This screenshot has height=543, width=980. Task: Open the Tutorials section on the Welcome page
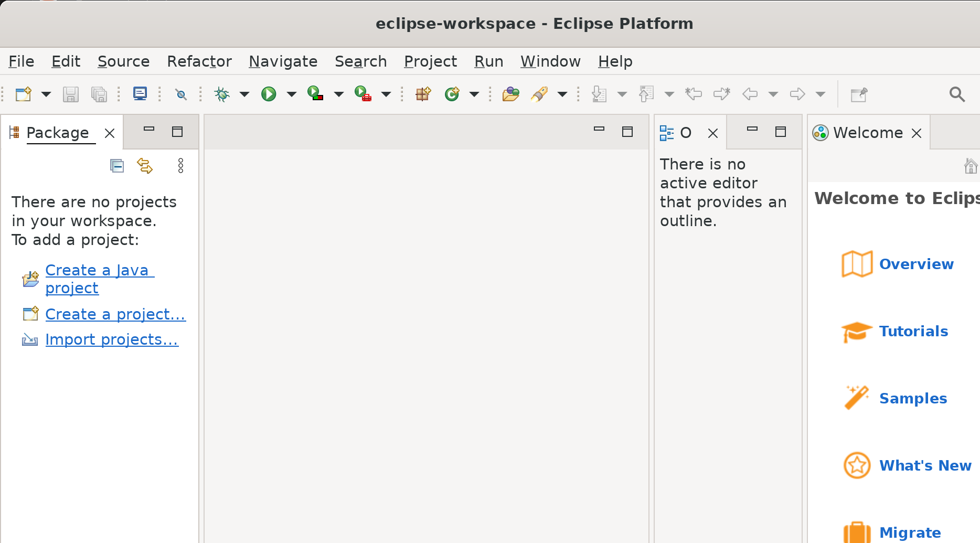[x=913, y=331]
